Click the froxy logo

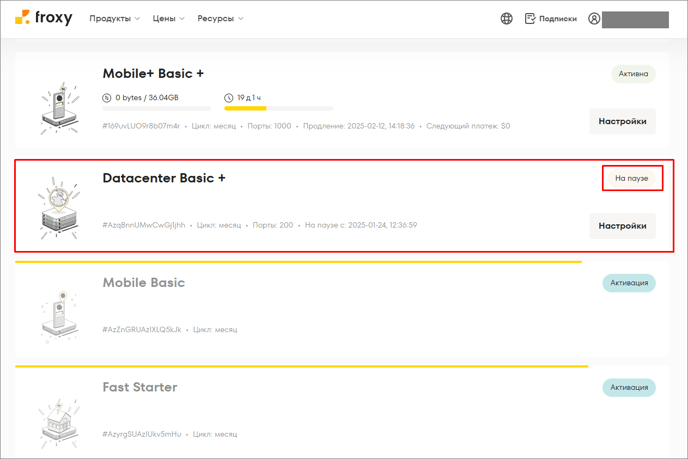click(x=43, y=18)
